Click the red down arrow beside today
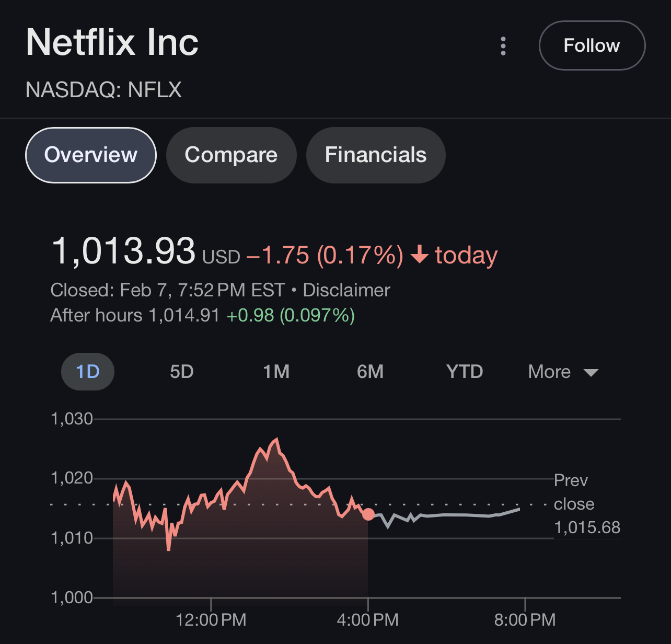 click(420, 255)
